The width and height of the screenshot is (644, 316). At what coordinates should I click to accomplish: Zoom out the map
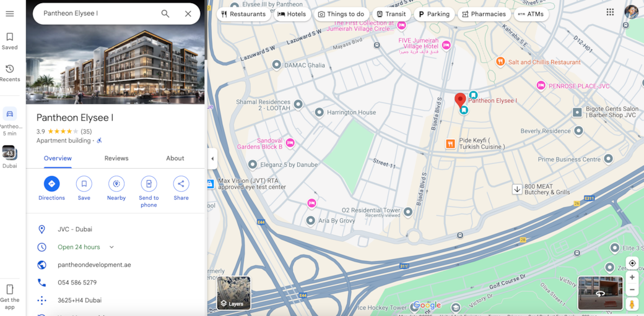[x=632, y=290]
